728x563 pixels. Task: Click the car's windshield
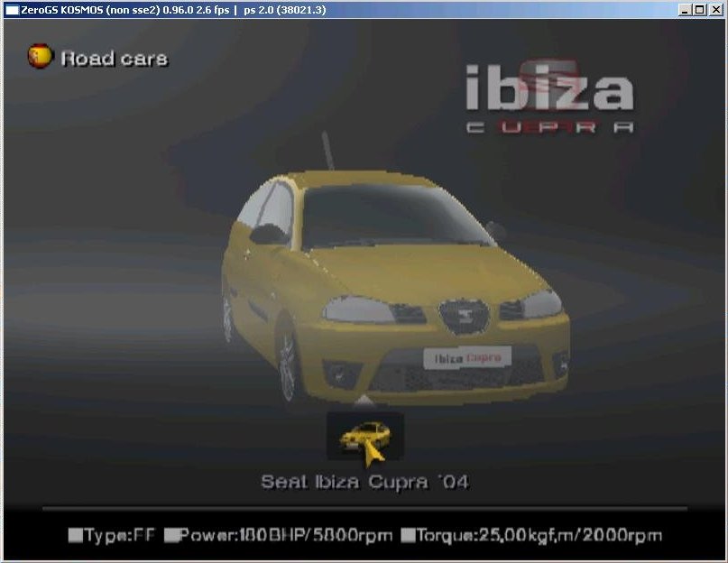pyautogui.click(x=395, y=217)
